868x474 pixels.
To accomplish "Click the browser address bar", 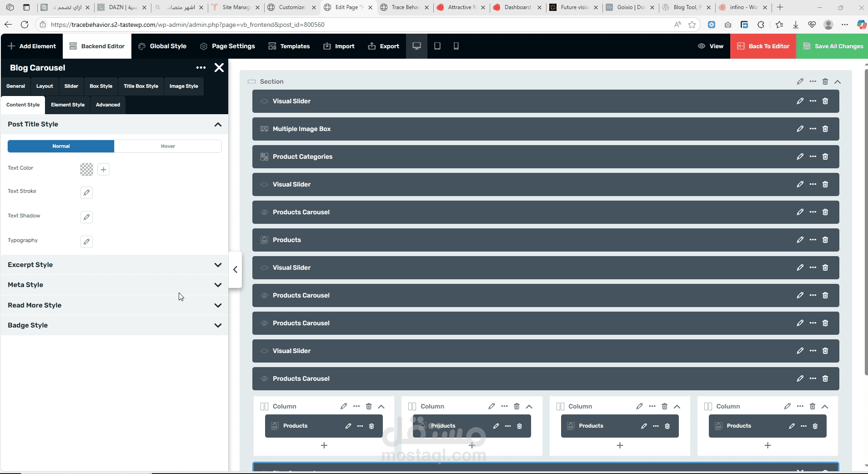I will [x=355, y=25].
